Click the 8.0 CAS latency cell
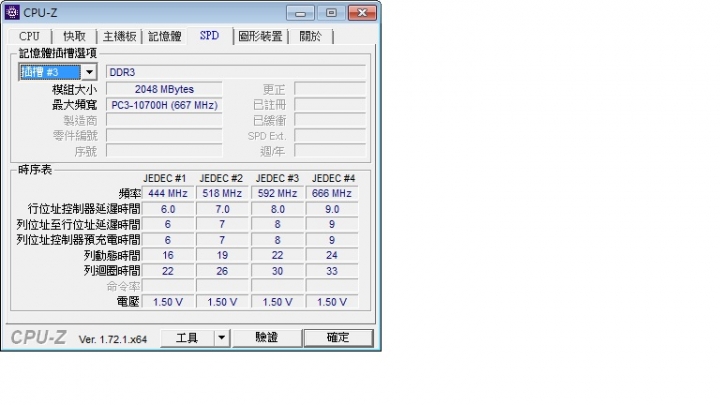720x405 pixels. (x=277, y=209)
